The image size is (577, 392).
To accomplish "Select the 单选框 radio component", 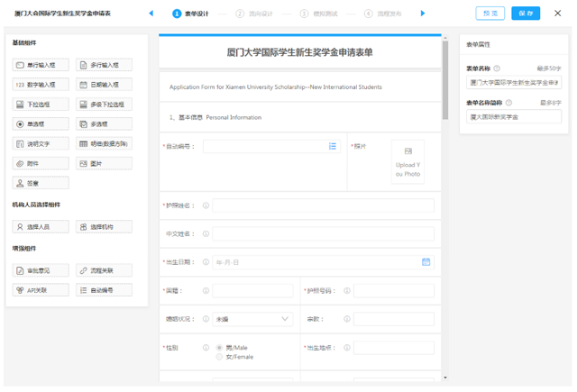I will (x=41, y=124).
